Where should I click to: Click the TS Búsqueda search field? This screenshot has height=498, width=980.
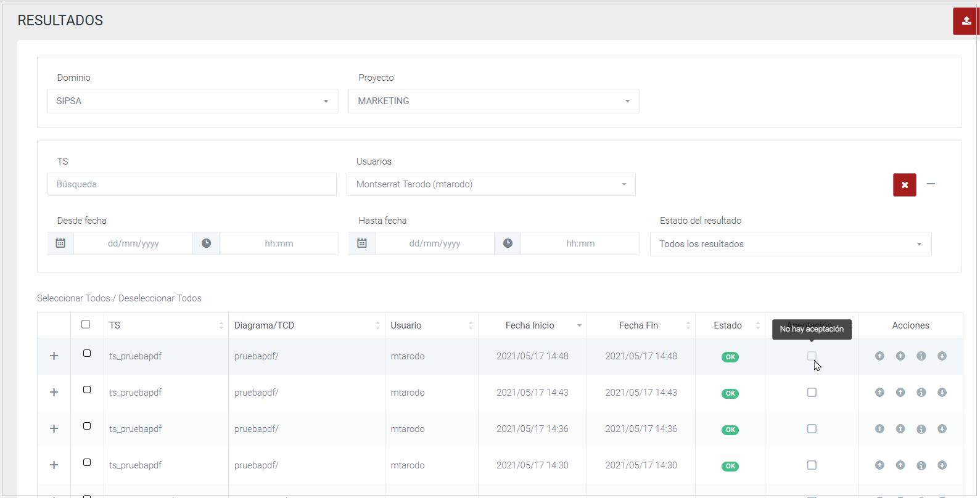point(192,184)
